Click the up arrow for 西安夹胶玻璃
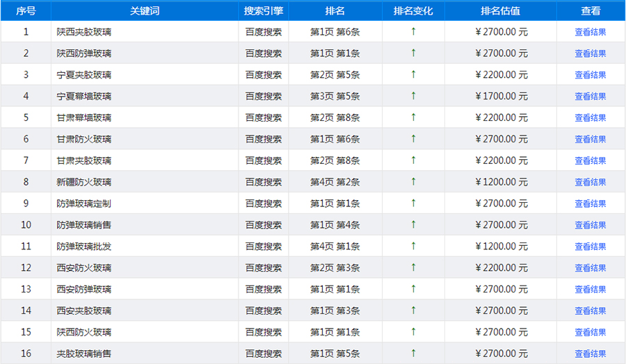This screenshot has height=364, width=626. [x=413, y=311]
